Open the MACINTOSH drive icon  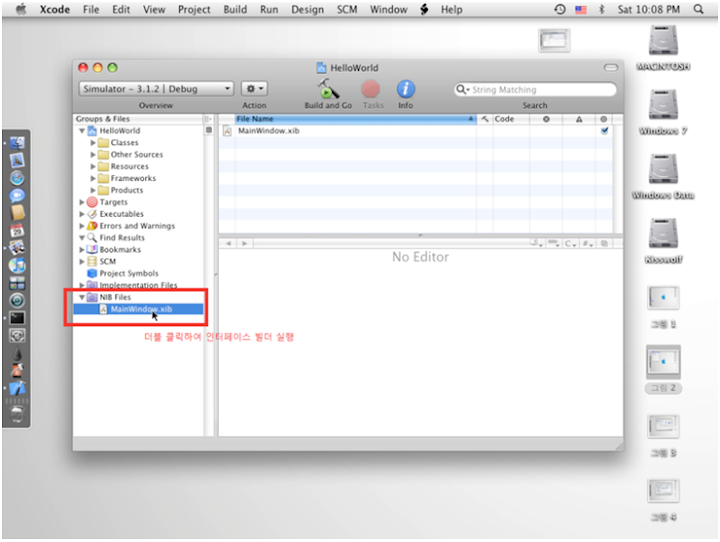pyautogui.click(x=663, y=40)
